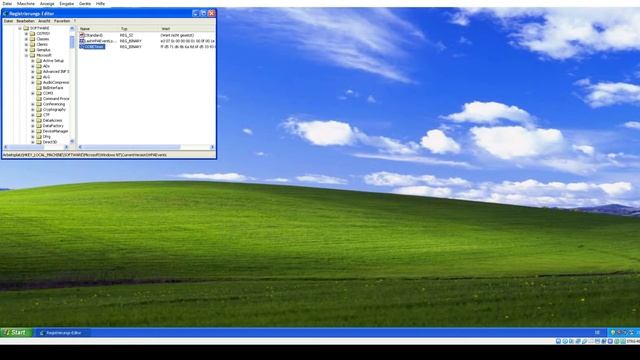Collapse the SOFTWARE key

click(20, 29)
